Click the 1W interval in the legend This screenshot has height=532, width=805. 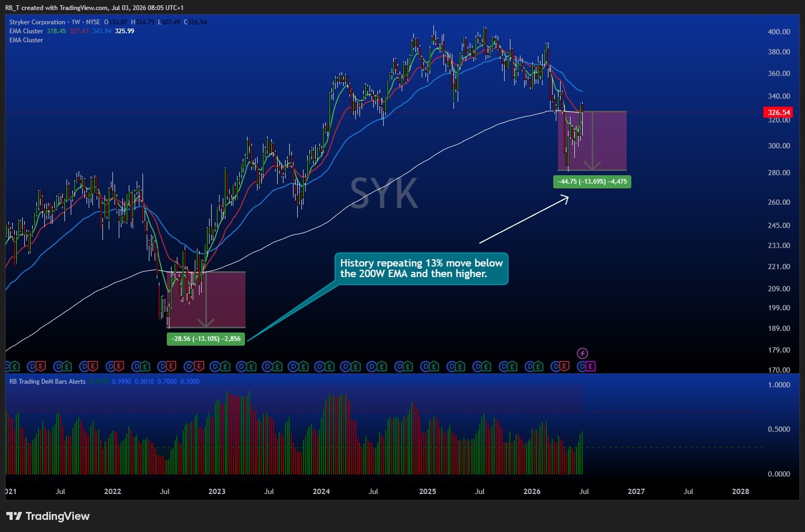click(75, 22)
